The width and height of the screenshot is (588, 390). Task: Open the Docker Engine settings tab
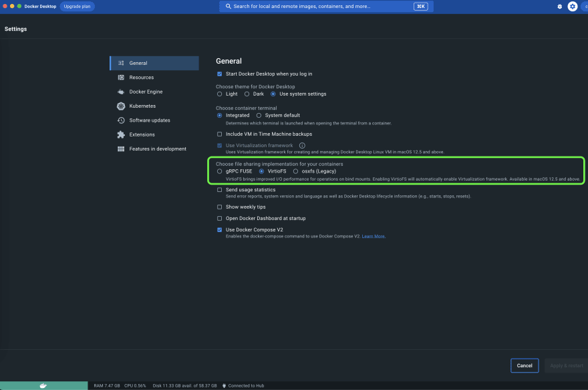pos(154,92)
